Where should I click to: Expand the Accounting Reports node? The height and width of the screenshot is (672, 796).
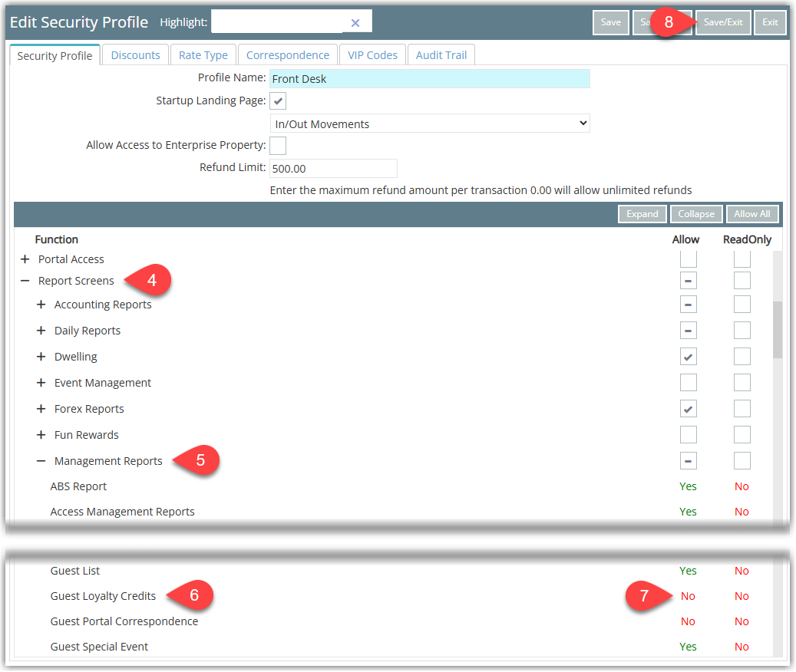(41, 305)
